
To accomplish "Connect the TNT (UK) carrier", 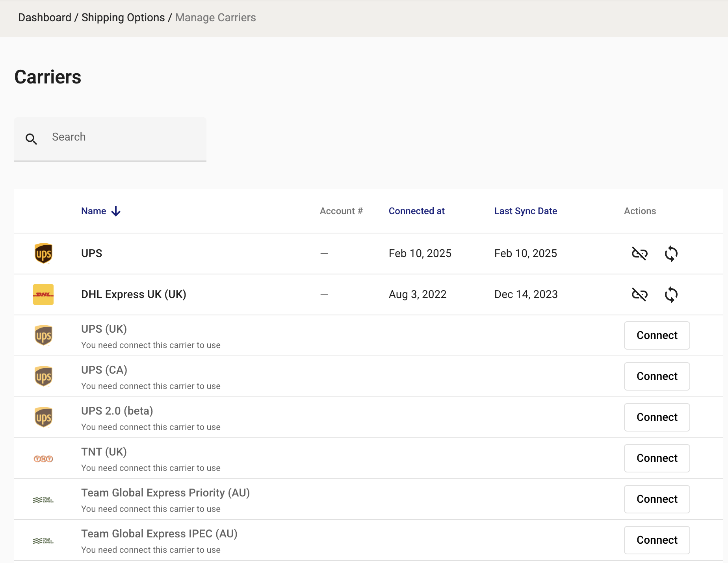I will [x=657, y=458].
